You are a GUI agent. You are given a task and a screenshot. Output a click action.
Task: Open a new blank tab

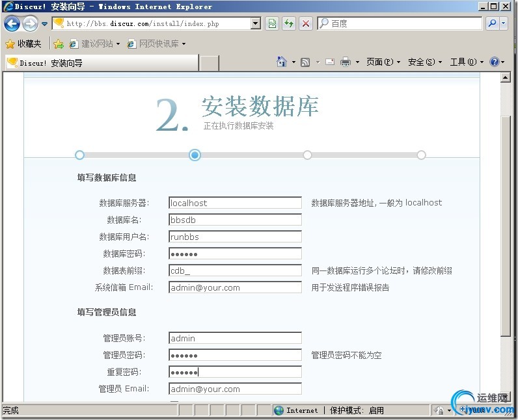pos(210,63)
